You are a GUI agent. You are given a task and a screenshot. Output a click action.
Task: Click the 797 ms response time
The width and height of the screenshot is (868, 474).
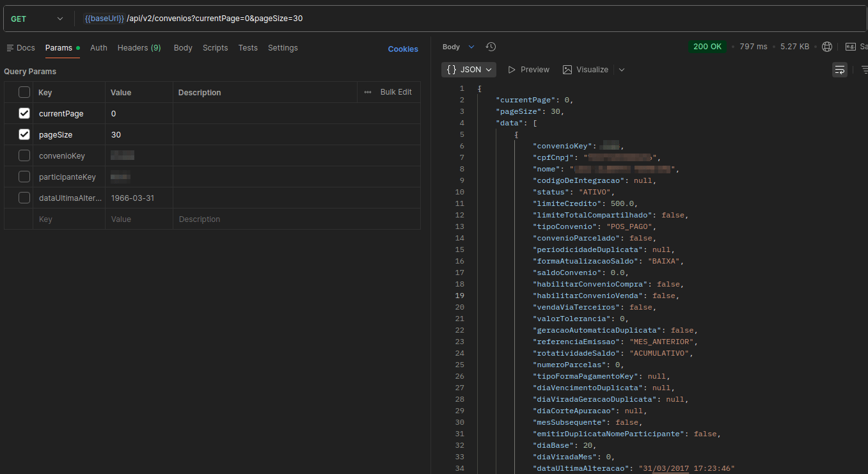point(754,47)
